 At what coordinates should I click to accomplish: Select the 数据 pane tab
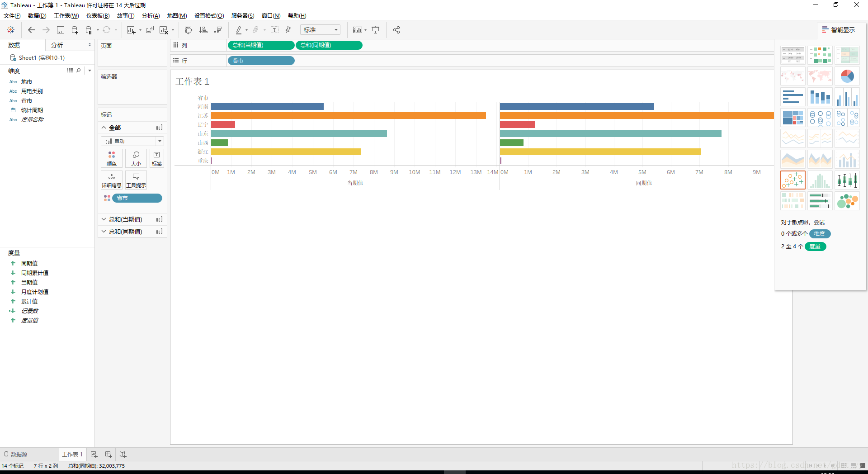coord(14,45)
